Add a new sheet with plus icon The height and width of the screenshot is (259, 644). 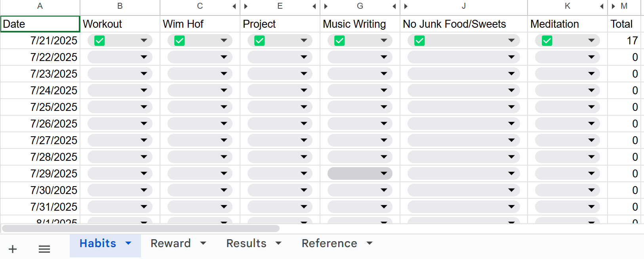click(13, 249)
